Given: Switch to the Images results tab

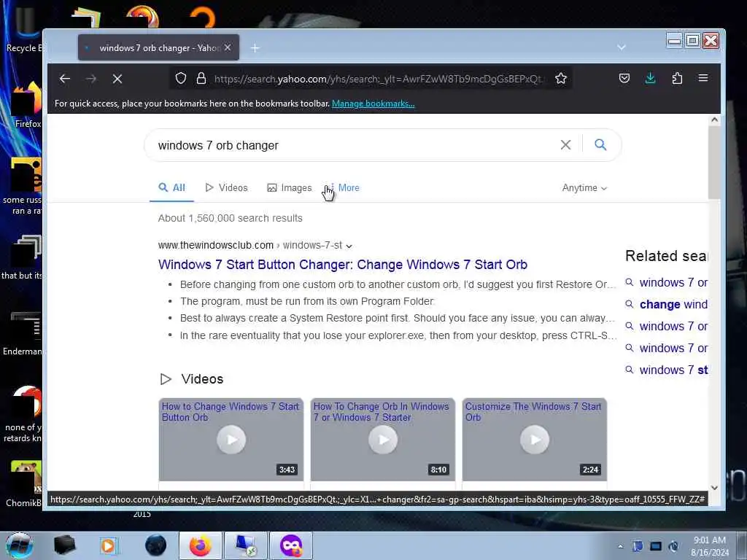Looking at the screenshot, I should (289, 187).
